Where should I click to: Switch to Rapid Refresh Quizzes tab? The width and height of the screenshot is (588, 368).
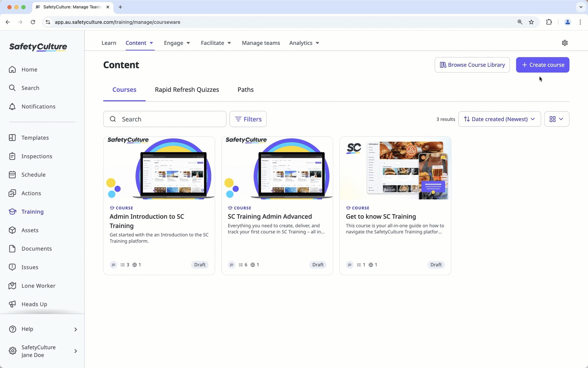tap(187, 90)
